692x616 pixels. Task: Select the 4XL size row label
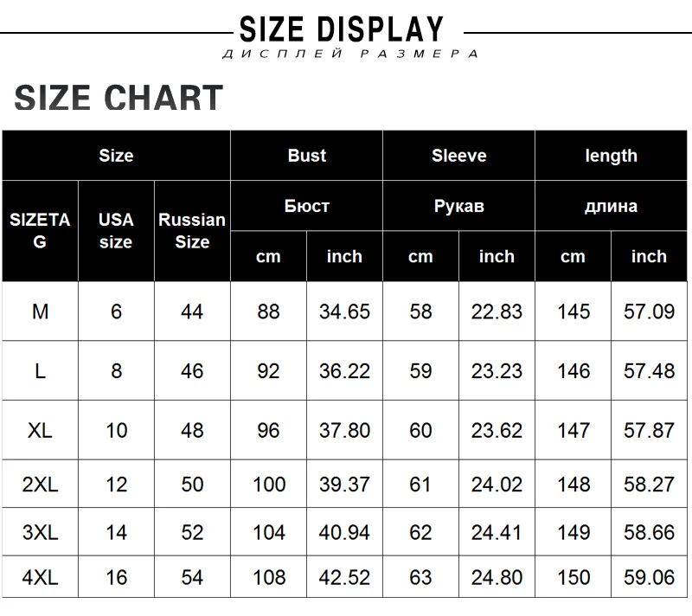(x=40, y=577)
